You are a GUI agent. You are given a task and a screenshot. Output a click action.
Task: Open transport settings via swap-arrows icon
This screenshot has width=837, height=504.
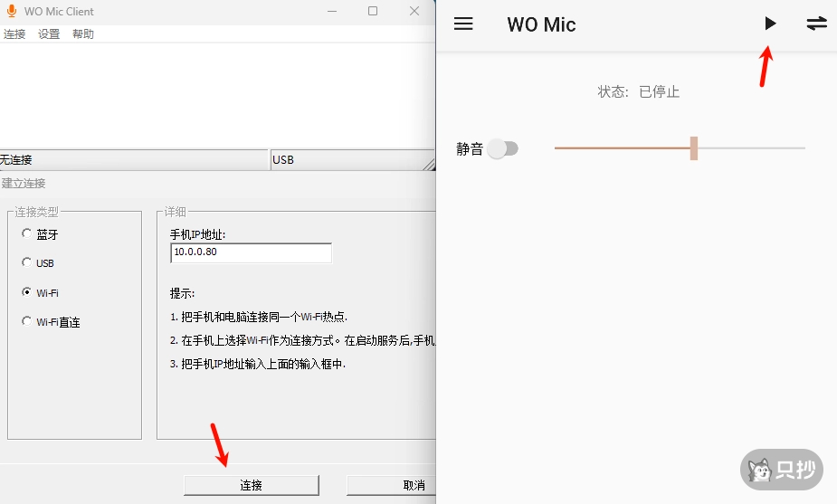[817, 24]
